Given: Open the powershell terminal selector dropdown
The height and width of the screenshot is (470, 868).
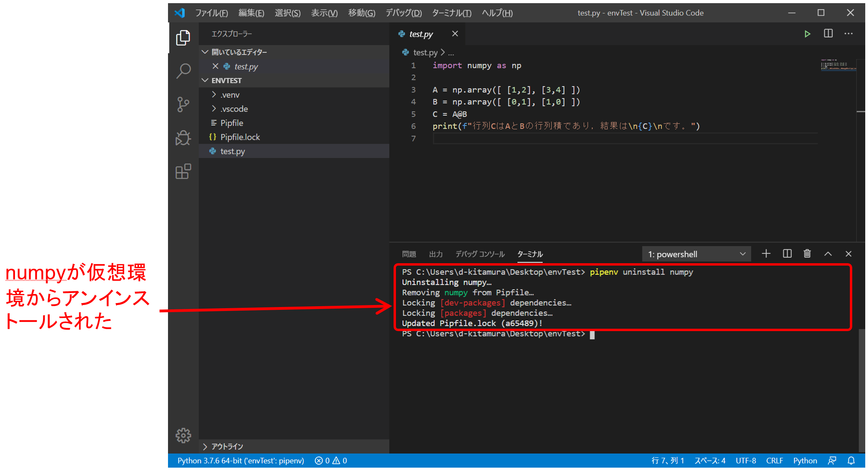Looking at the screenshot, I should tap(696, 254).
